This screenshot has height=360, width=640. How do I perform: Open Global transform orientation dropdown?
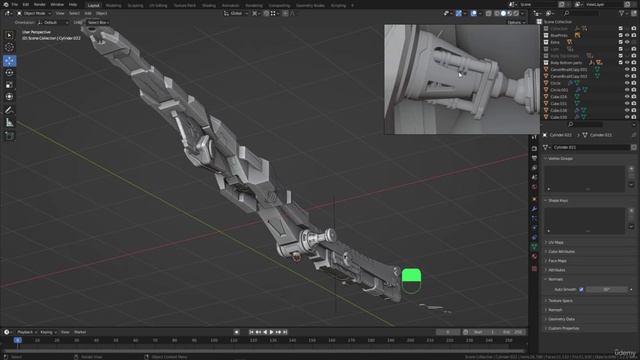pos(236,13)
